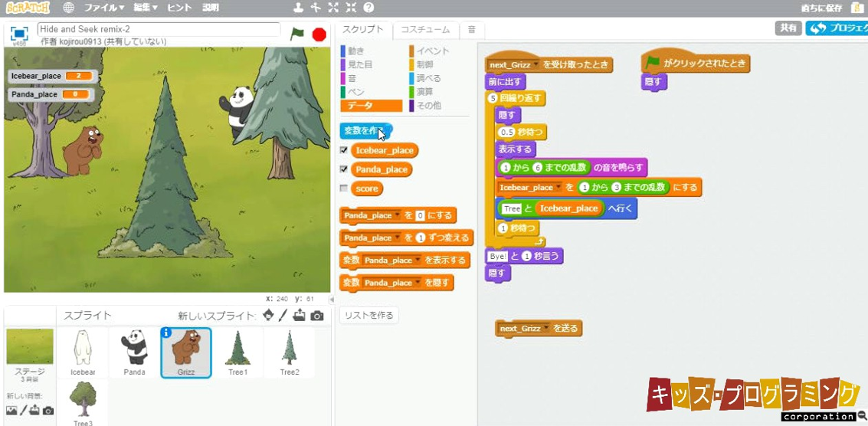Screen dimensions: 868x426
Task: Select the 制御 block category
Action: point(425,64)
